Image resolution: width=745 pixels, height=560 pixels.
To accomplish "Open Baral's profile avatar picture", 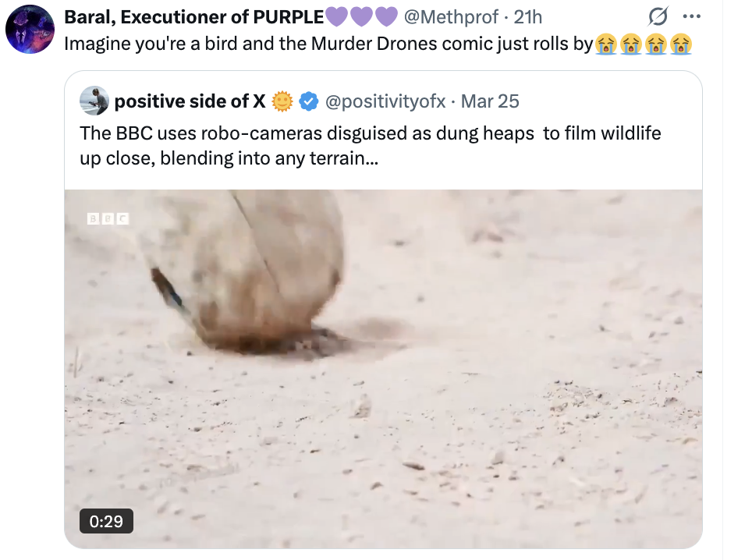I will click(30, 29).
